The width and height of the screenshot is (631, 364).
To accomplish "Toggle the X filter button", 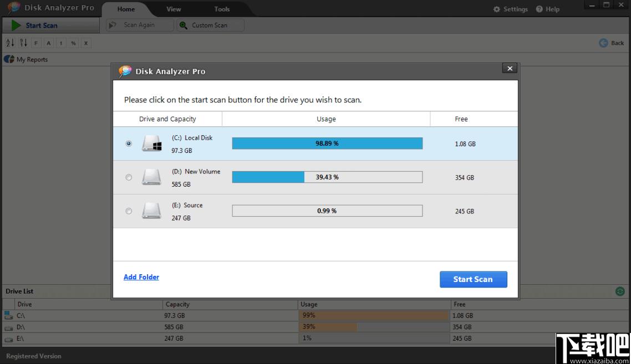I will 86,43.
